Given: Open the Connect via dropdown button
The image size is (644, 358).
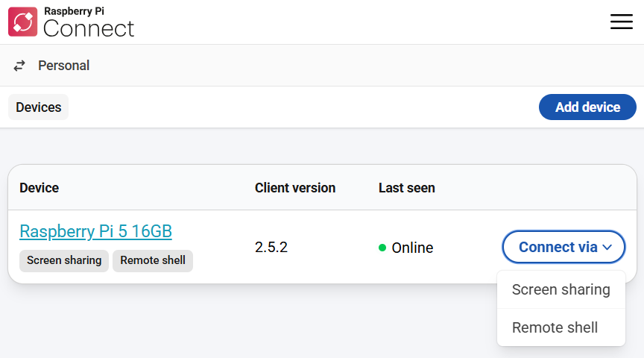Looking at the screenshot, I should click(563, 247).
